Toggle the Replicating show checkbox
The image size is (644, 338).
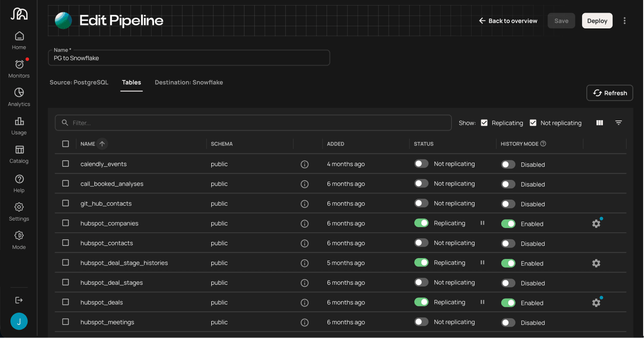484,123
